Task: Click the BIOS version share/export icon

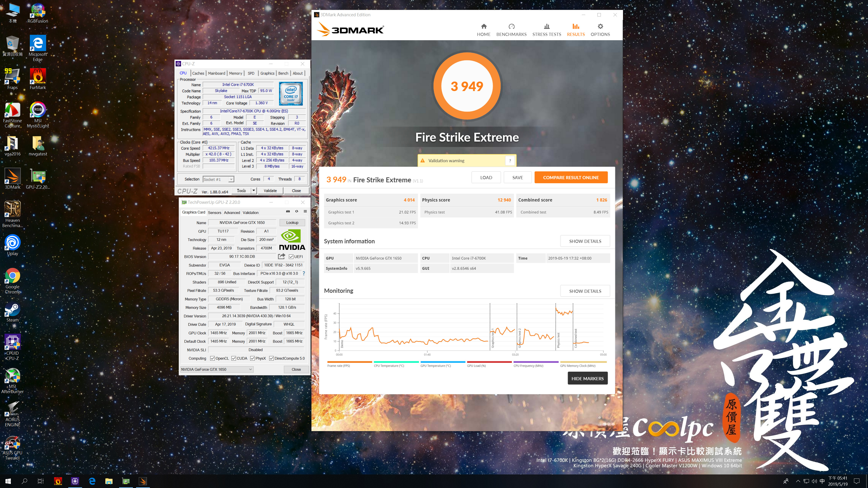Action: (x=282, y=256)
